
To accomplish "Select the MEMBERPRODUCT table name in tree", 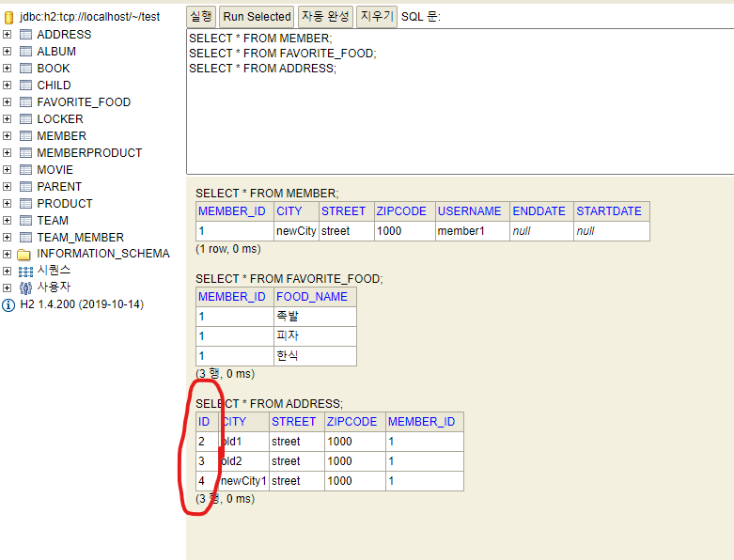I will [89, 153].
